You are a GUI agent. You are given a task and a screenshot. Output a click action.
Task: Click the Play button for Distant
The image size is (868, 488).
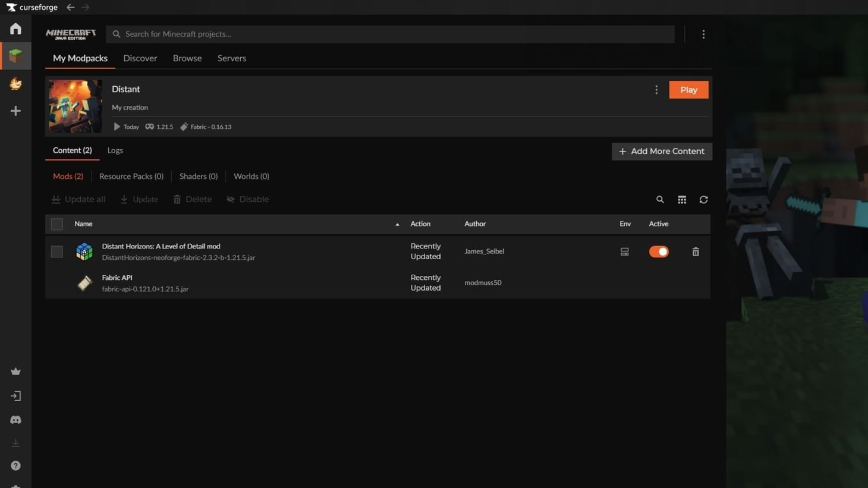(x=688, y=89)
